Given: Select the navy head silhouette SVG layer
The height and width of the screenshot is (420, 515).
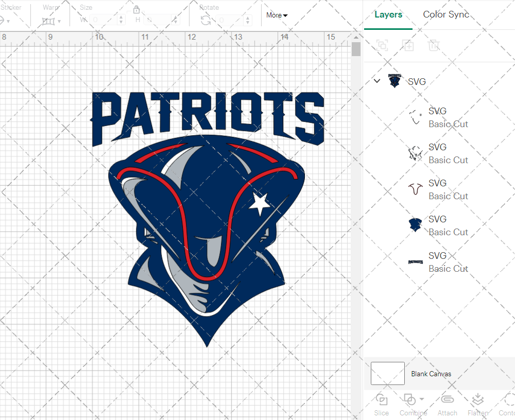Looking at the screenshot, I should click(438, 225).
